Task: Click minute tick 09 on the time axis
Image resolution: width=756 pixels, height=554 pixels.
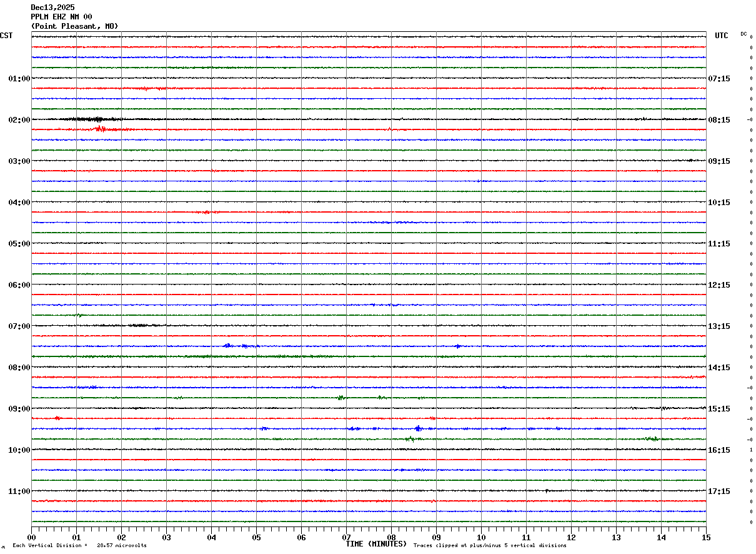Action: (x=437, y=537)
